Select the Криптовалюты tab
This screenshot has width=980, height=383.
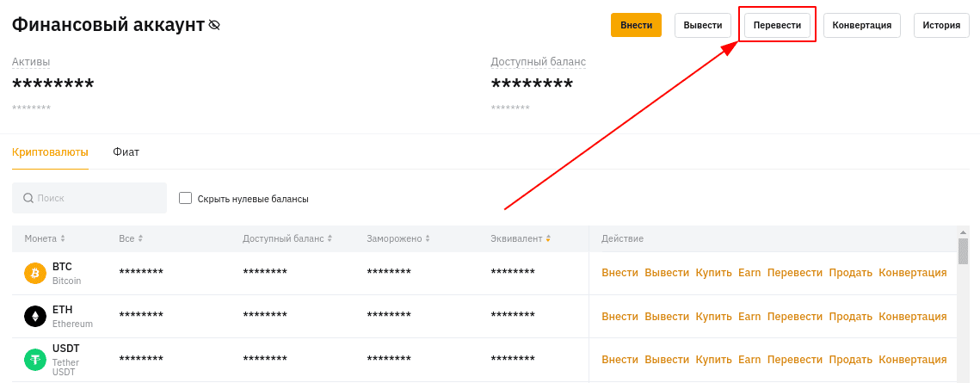[50, 152]
